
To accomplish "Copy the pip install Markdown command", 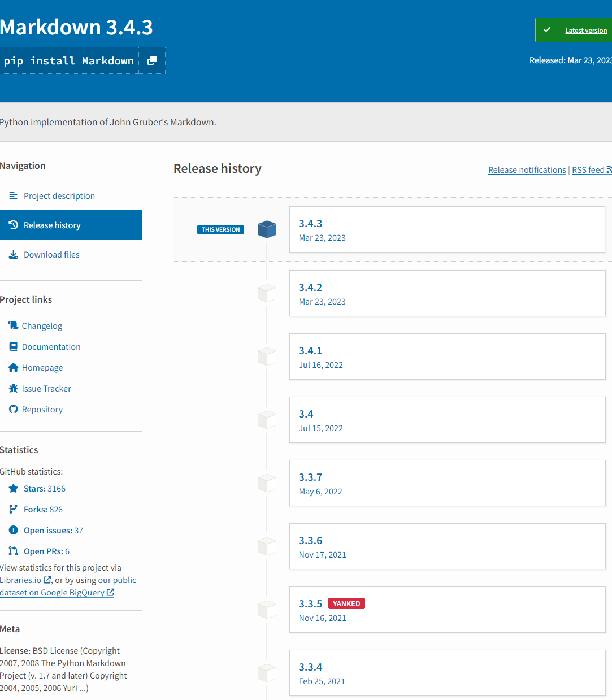I will tap(152, 60).
